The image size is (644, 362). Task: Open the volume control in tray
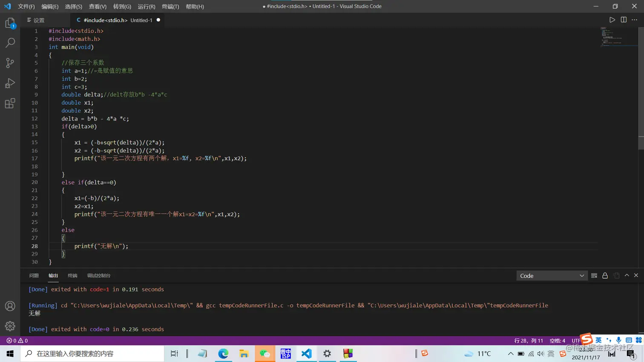pyautogui.click(x=540, y=353)
